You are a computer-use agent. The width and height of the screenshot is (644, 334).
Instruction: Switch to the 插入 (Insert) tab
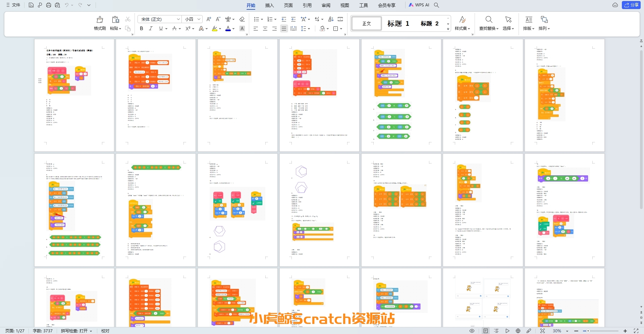(269, 5)
